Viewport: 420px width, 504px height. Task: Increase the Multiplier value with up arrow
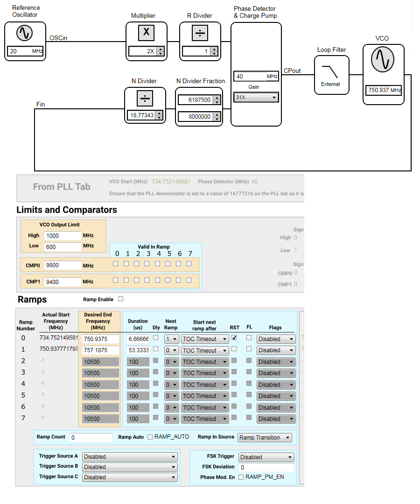[x=160, y=49]
